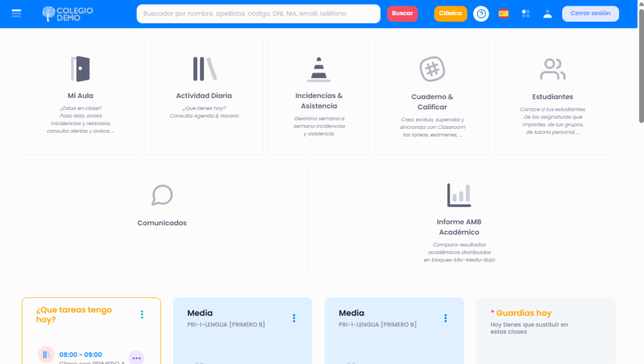This screenshot has width=644, height=364.
Task: Click the Spanish flag language icon
Action: pos(503,13)
